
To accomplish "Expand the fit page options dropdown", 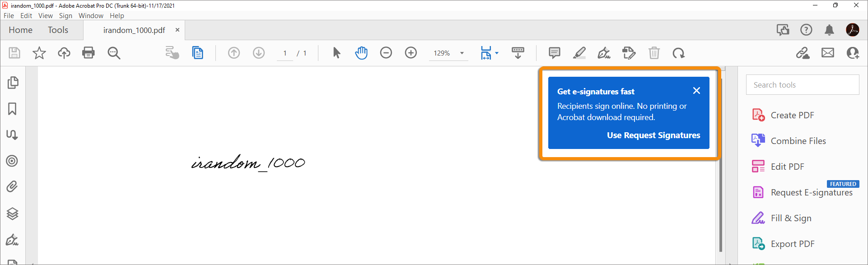I will point(497,53).
